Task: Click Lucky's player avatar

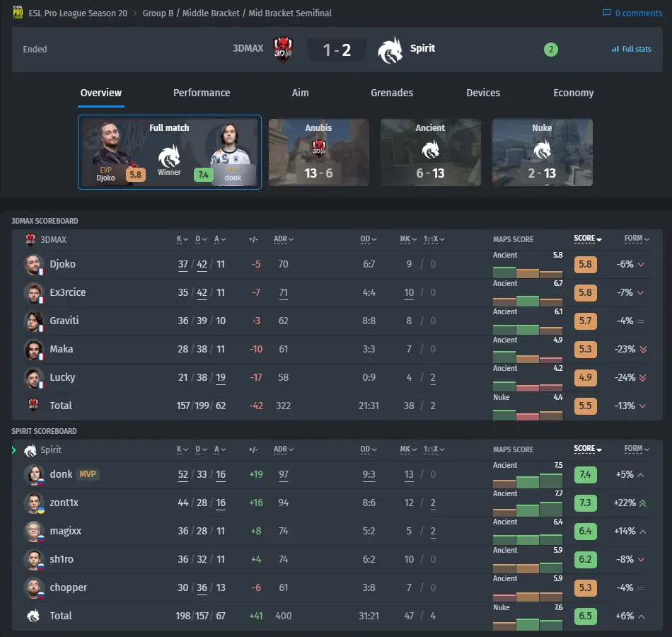Action: tap(34, 377)
